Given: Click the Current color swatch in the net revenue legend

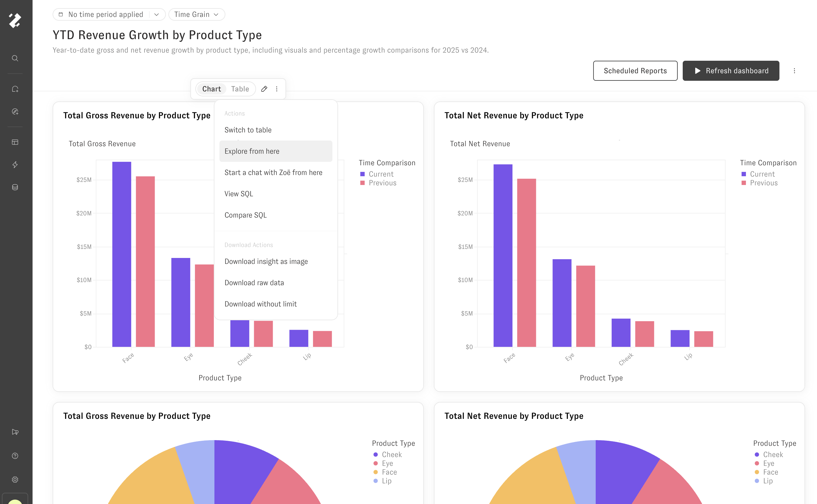Looking at the screenshot, I should [744, 174].
